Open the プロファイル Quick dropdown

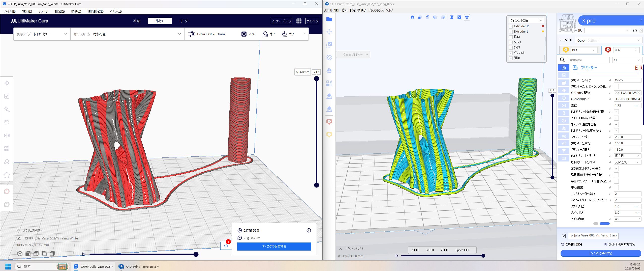click(608, 40)
